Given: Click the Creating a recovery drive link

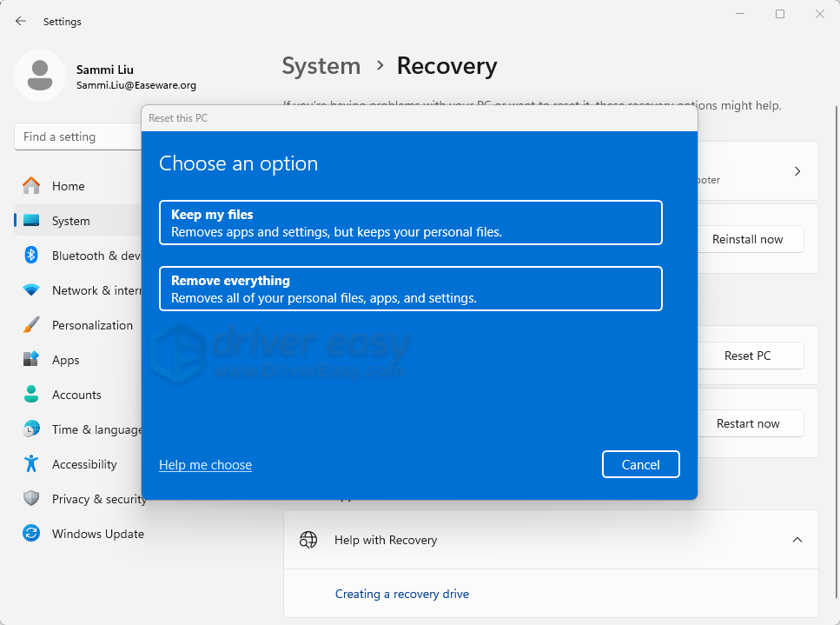Looking at the screenshot, I should pyautogui.click(x=401, y=594).
